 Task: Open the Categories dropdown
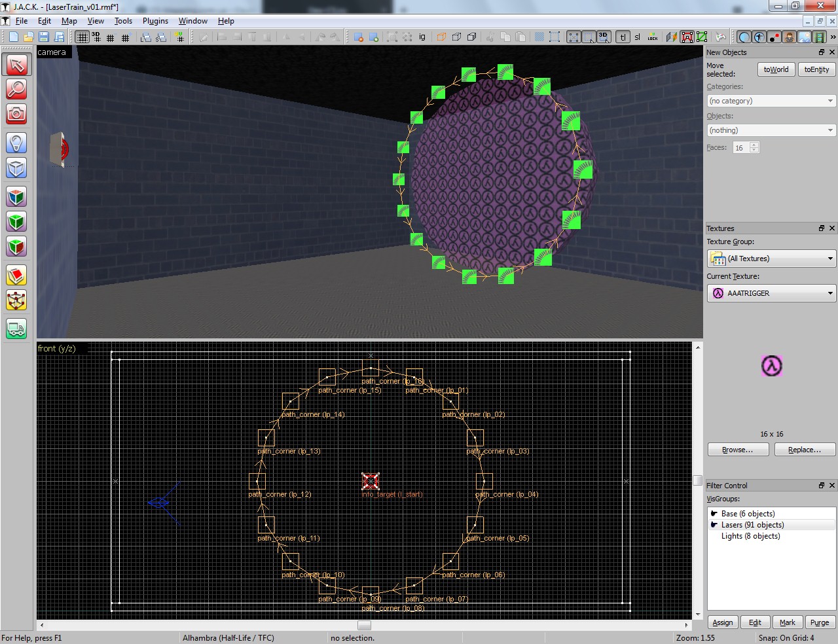tap(771, 101)
